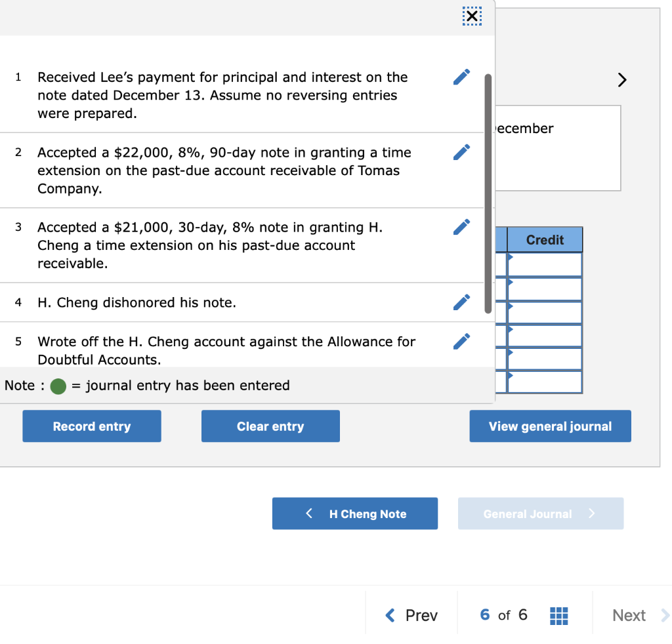The height and width of the screenshot is (644, 672).
Task: Expand the panel via the top-right chevron
Action: 621,79
